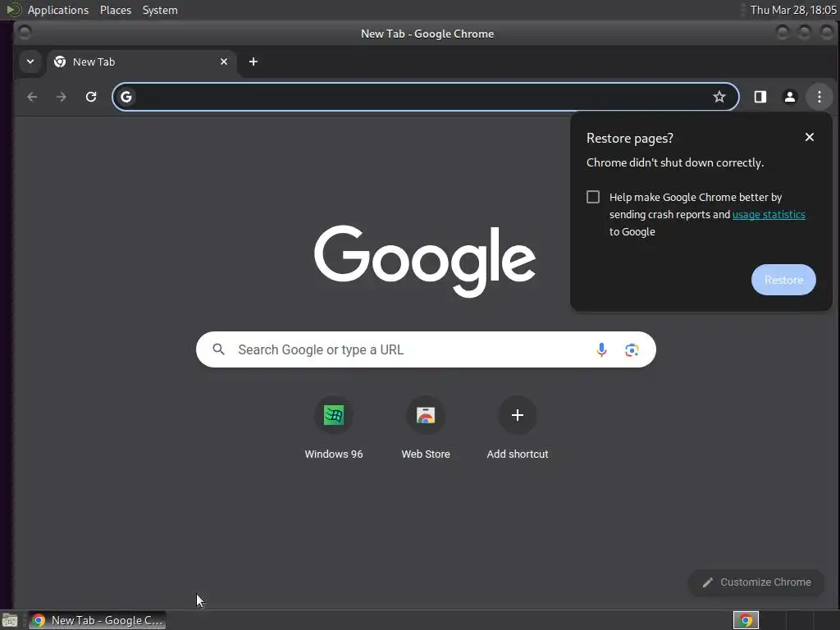Viewport: 840px width, 630px height.
Task: Click the New Tab - Google Chrome taskbar entry
Action: tap(97, 620)
